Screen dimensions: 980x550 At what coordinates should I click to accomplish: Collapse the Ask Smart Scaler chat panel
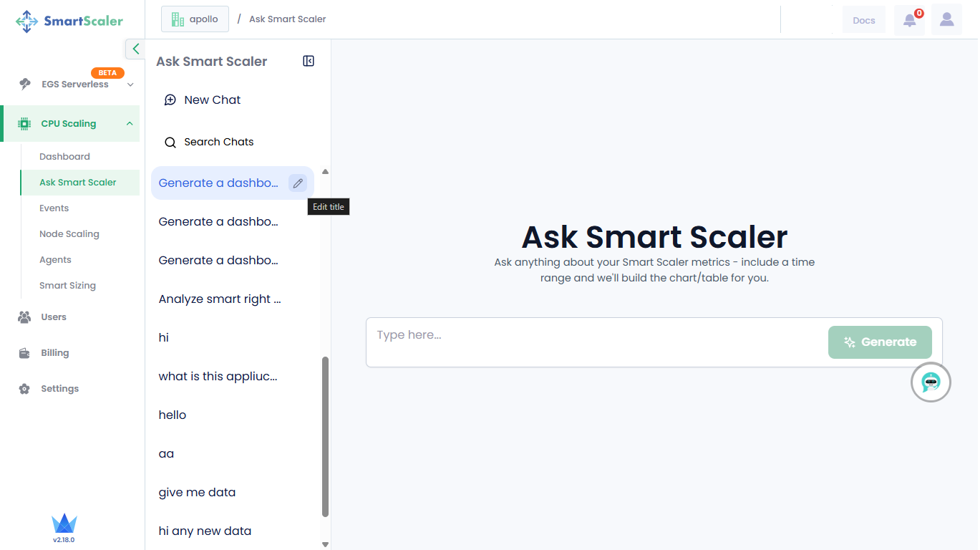pyautogui.click(x=309, y=62)
